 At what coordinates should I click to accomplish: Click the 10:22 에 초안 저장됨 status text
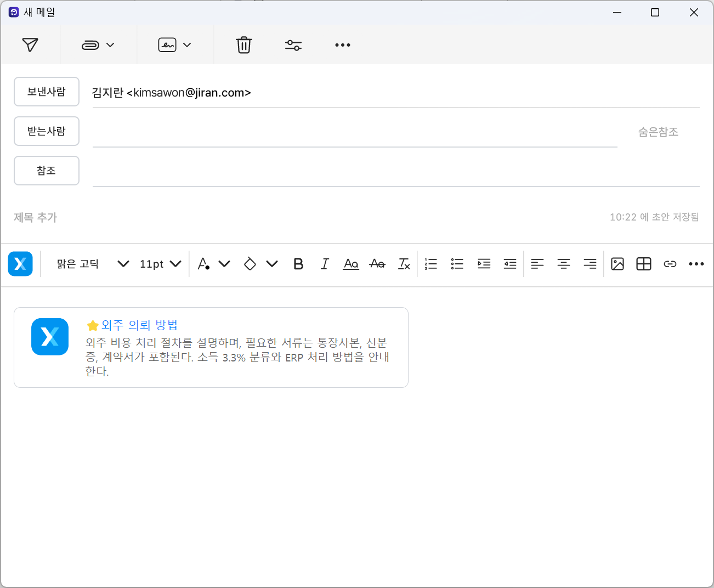click(x=654, y=217)
